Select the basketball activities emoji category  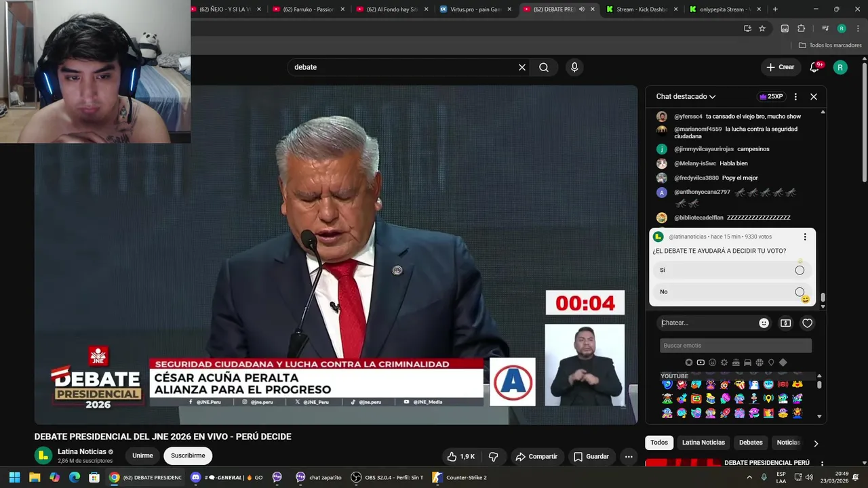tap(759, 363)
